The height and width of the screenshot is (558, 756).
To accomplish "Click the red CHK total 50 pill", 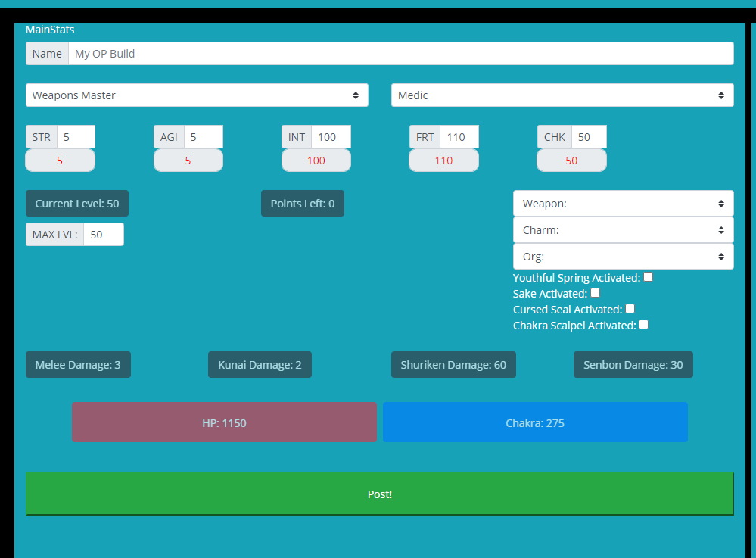I will pos(571,160).
